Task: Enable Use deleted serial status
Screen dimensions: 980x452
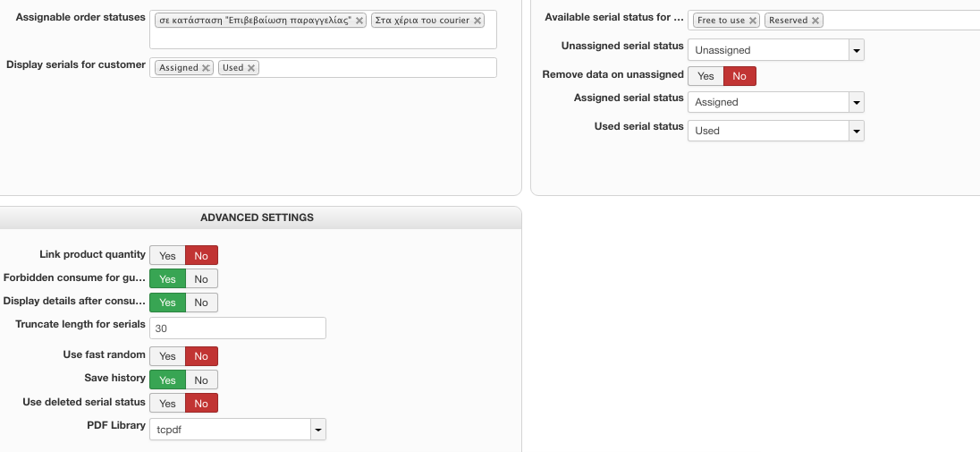Action: [167, 404]
